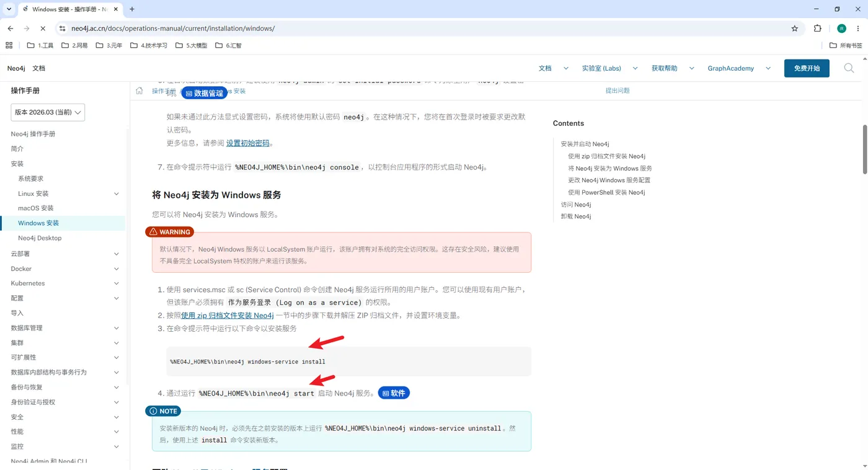Image resolution: width=868 pixels, height=470 pixels.
Task: Jump to 安装并启动 Neo4j in Contents
Action: (x=585, y=144)
